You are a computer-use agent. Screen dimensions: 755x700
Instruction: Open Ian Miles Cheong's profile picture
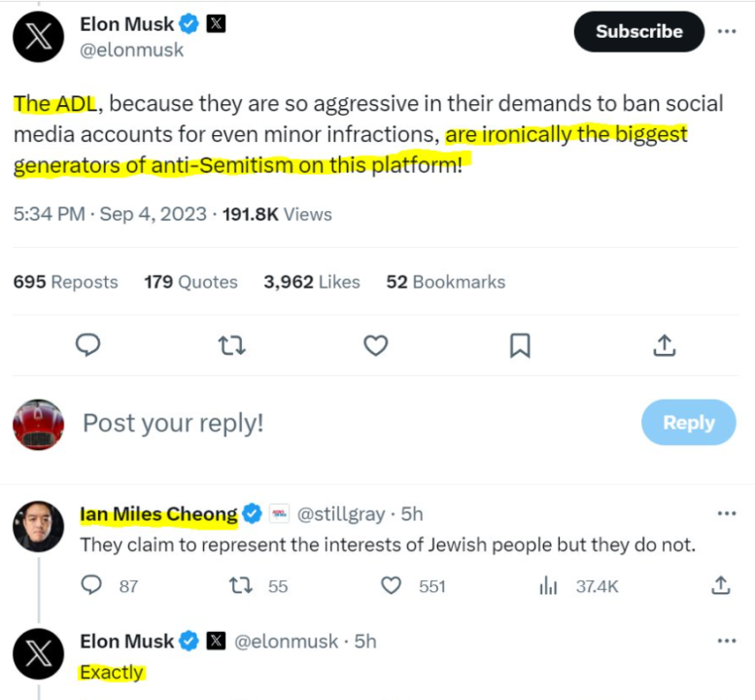click(x=39, y=528)
